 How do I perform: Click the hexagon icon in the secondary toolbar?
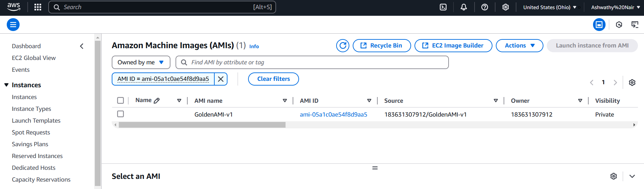point(619,25)
